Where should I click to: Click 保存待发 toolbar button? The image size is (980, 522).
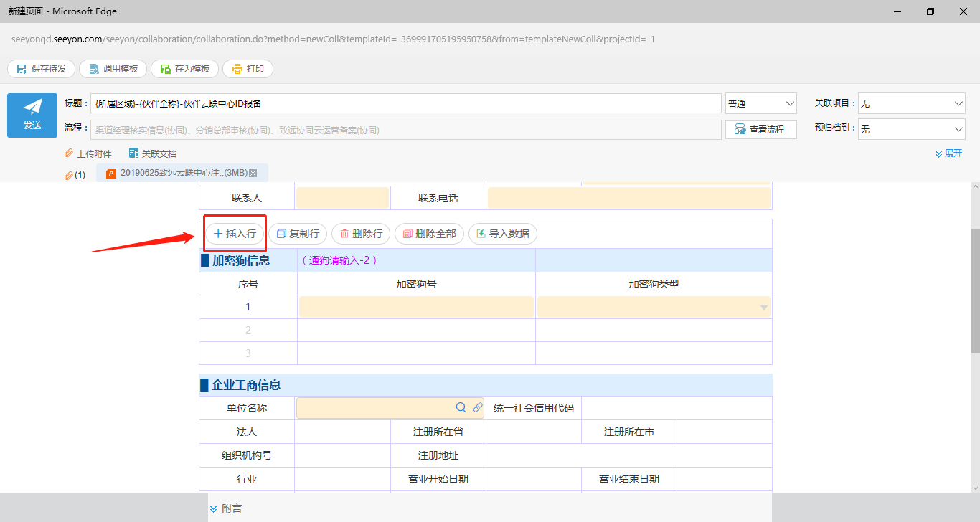41,69
